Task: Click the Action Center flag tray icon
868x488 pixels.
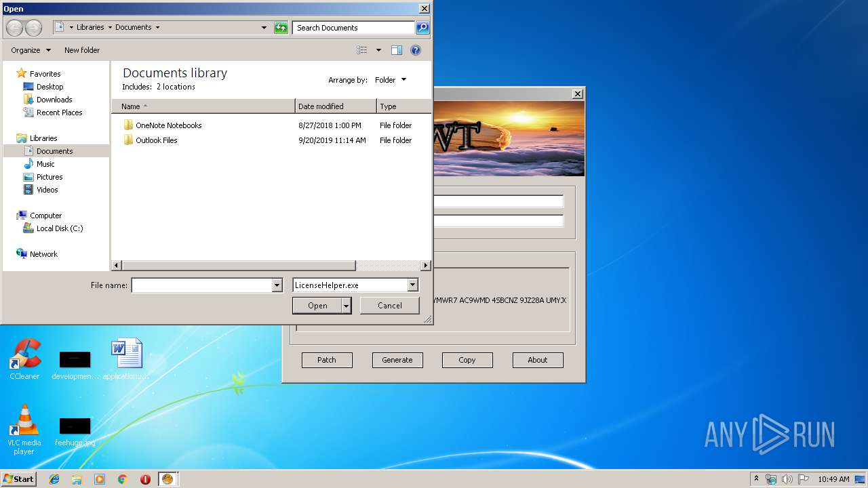Action: coord(804,479)
